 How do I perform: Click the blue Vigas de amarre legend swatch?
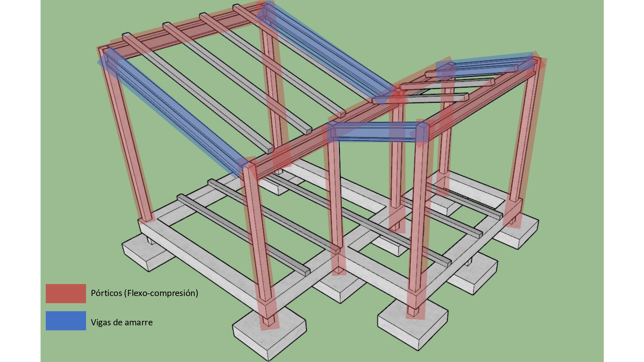tap(66, 320)
